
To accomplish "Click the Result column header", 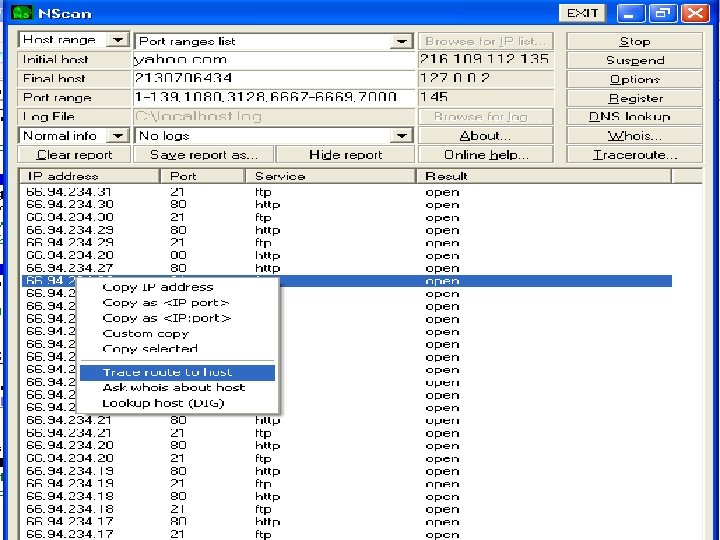I will tap(544, 176).
